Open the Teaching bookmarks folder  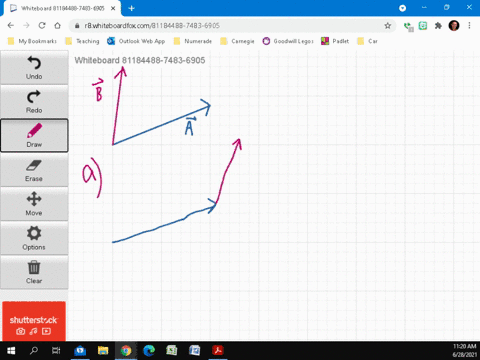[83, 41]
